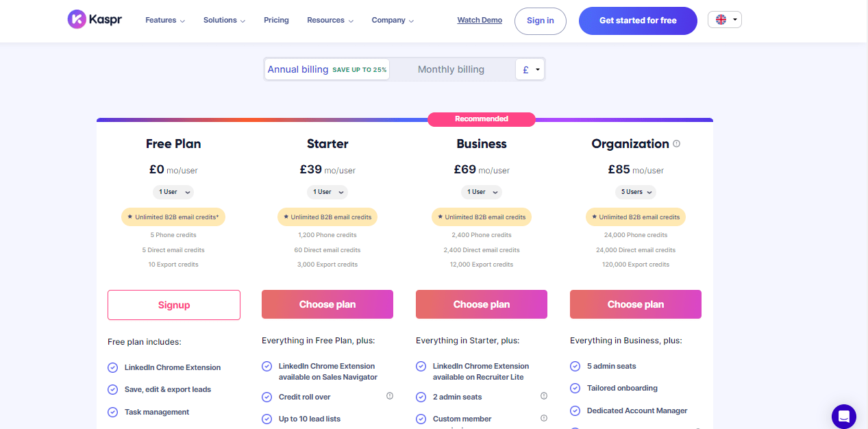Expand the 5 Users selector for Organization
The width and height of the screenshot is (868, 429).
coord(635,192)
